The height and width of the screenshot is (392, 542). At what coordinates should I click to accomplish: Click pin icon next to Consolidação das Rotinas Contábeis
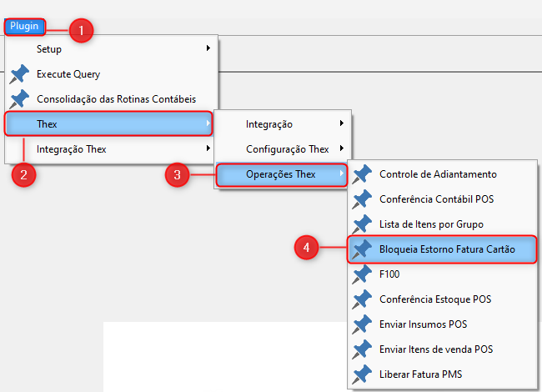click(20, 100)
